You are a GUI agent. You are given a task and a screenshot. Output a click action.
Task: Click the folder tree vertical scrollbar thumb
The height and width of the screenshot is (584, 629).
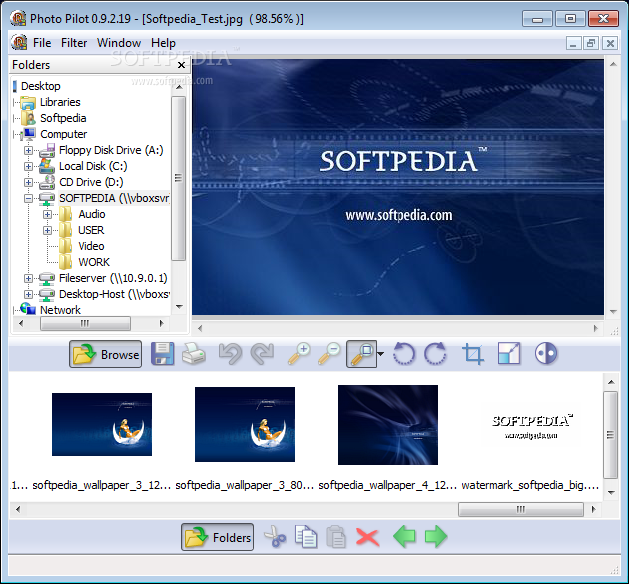179,178
